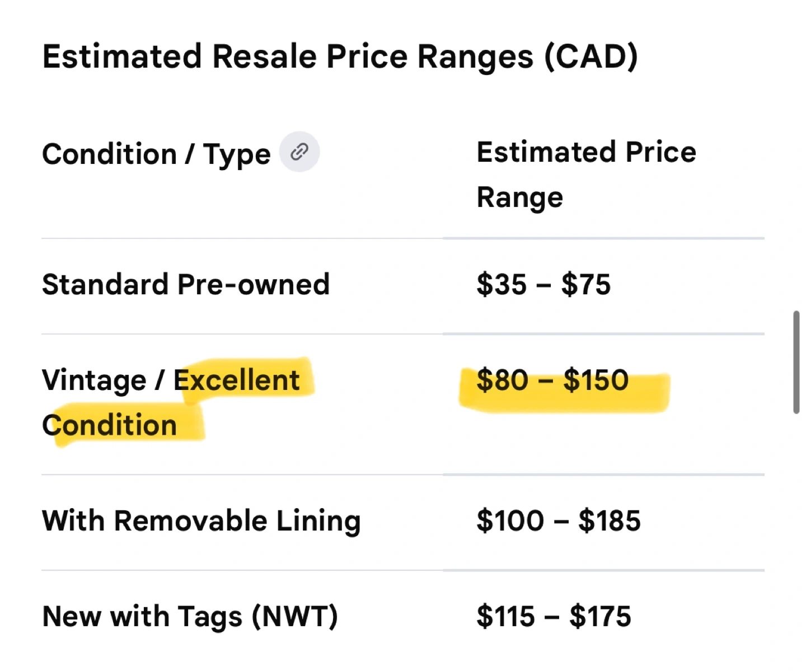Click the (CAD) text in the heading
This screenshot has width=806, height=672.
click(591, 57)
